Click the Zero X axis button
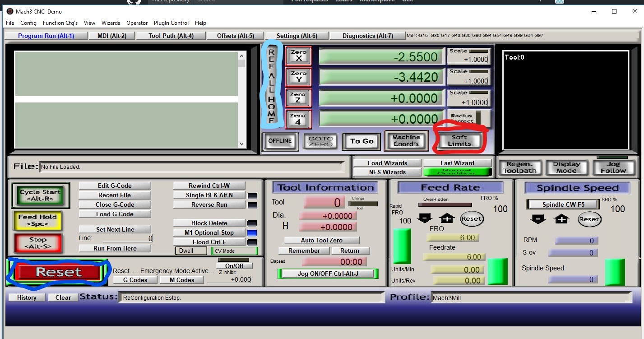The image size is (644, 339). [298, 56]
